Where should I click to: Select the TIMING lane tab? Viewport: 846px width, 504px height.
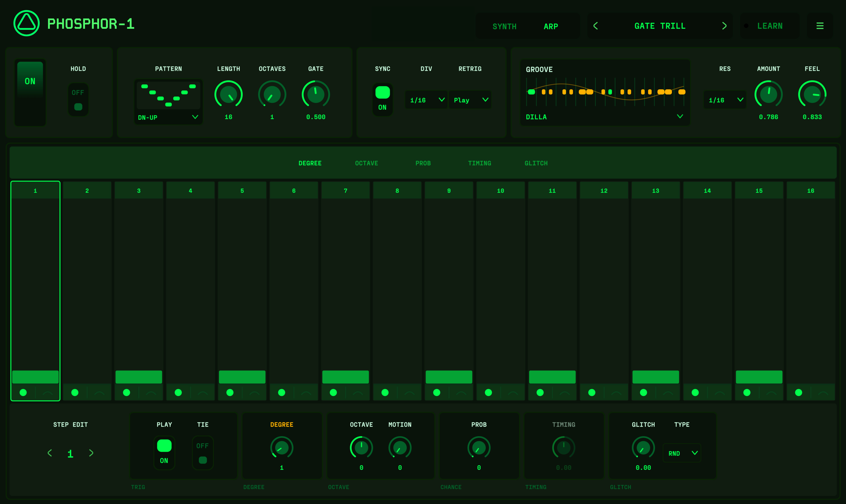[x=479, y=163]
